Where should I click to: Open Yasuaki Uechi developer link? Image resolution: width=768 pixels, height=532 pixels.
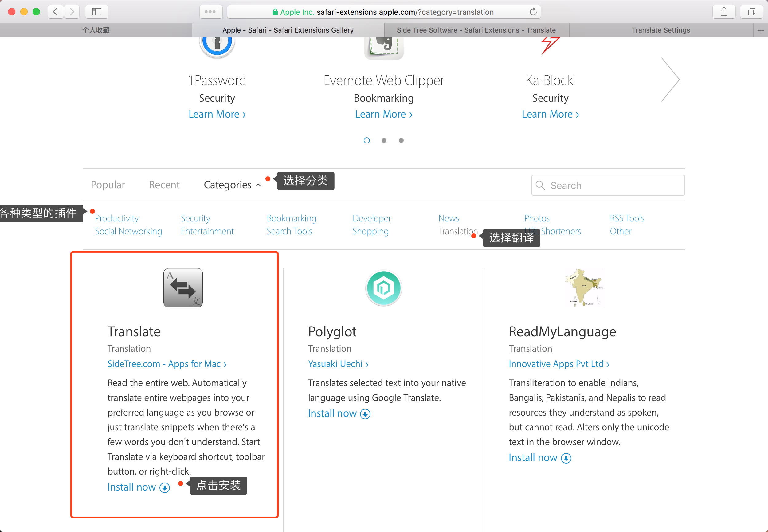tap(338, 364)
